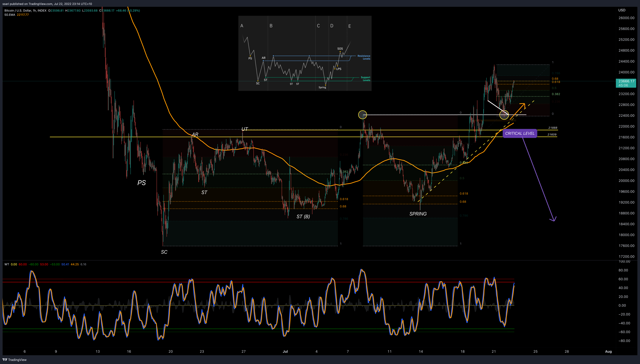Select the large PS annotation on main chart
This screenshot has width=640, height=364.
[x=141, y=183]
